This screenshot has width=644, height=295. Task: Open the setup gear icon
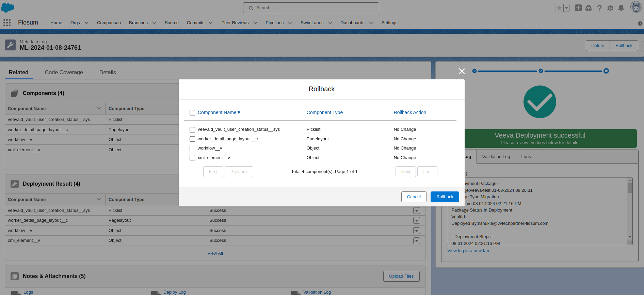click(x=610, y=8)
